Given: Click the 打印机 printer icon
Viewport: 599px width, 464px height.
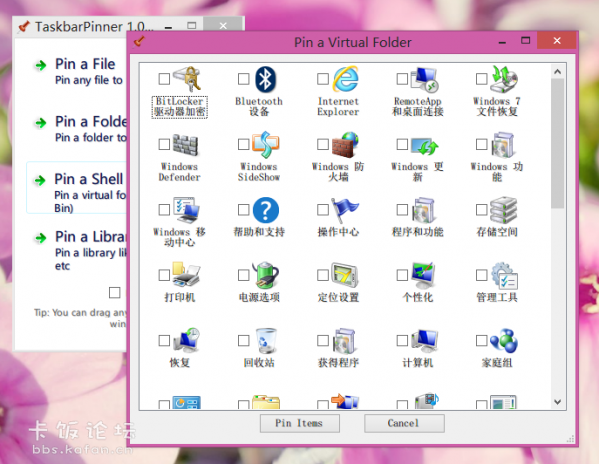Looking at the screenshot, I should pos(186,275).
